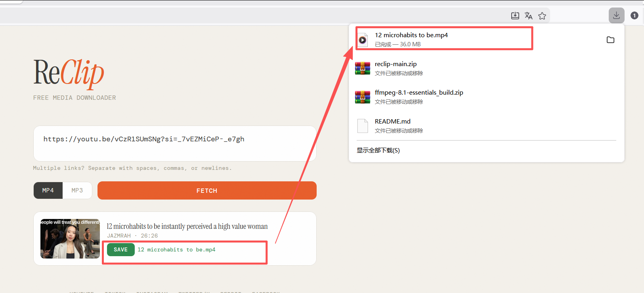Click the URL input box with youtu.be link
The width and height of the screenshot is (644, 293).
coord(175,143)
